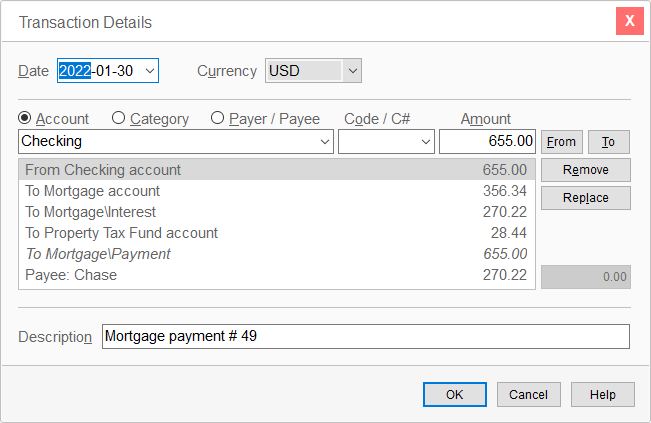This screenshot has height=423, width=651.
Task: Open the Checking account dropdown list
Action: pos(324,142)
